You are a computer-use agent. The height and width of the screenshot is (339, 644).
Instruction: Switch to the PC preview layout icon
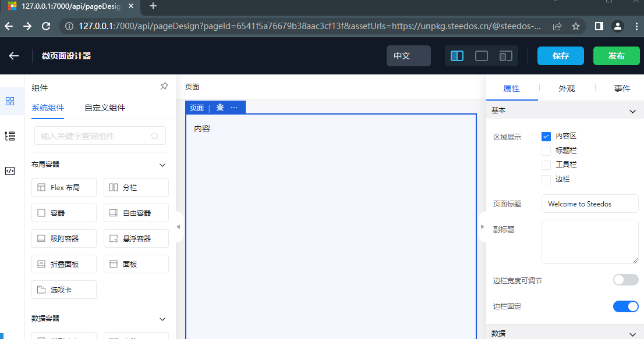tap(482, 56)
